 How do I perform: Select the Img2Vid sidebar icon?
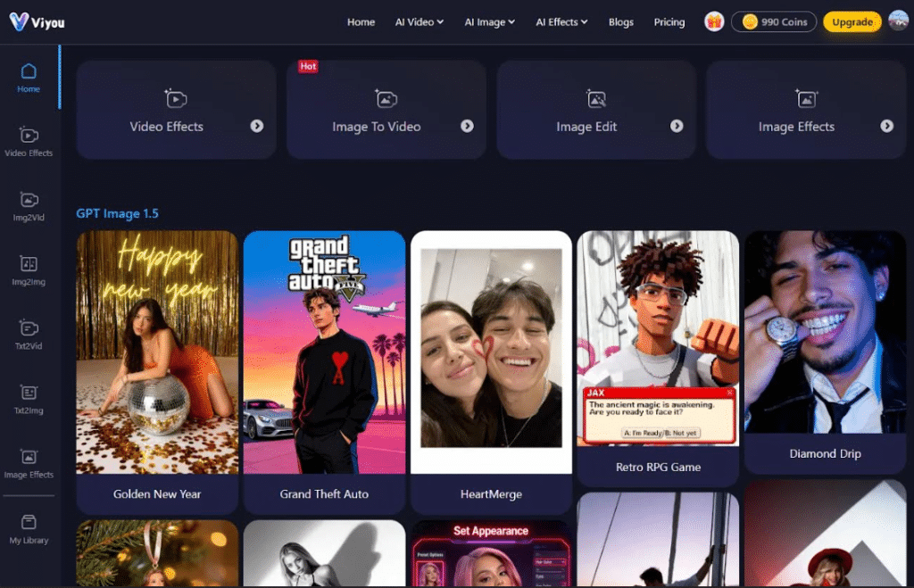[x=29, y=207]
